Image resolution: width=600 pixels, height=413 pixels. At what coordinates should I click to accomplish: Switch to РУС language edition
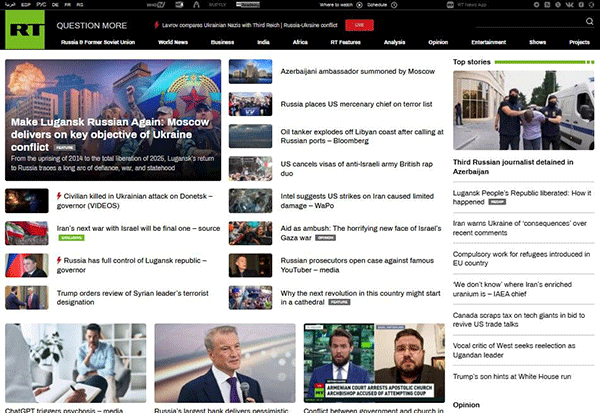(41, 5)
